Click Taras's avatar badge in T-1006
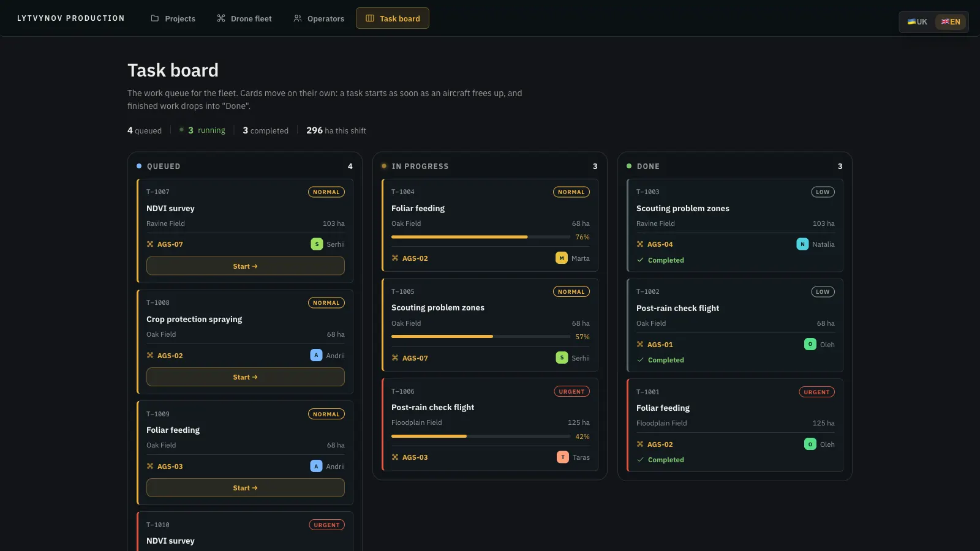This screenshot has width=980, height=551. tap(563, 457)
